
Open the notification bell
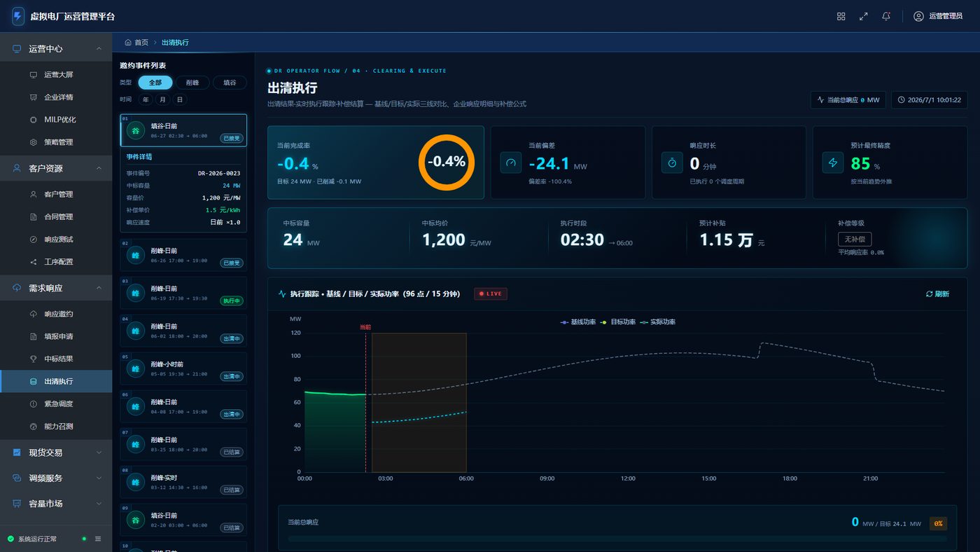pos(886,16)
